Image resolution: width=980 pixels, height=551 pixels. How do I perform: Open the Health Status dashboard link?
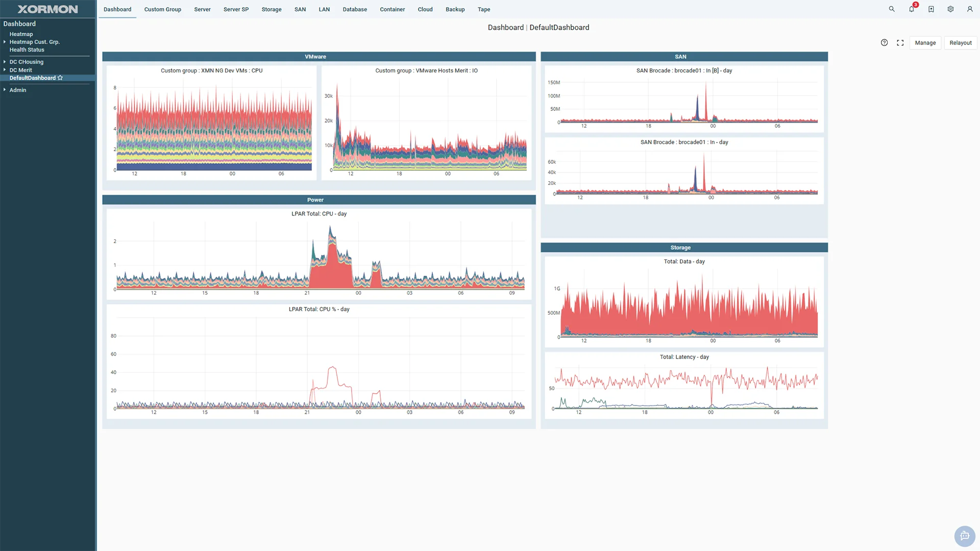click(x=27, y=50)
